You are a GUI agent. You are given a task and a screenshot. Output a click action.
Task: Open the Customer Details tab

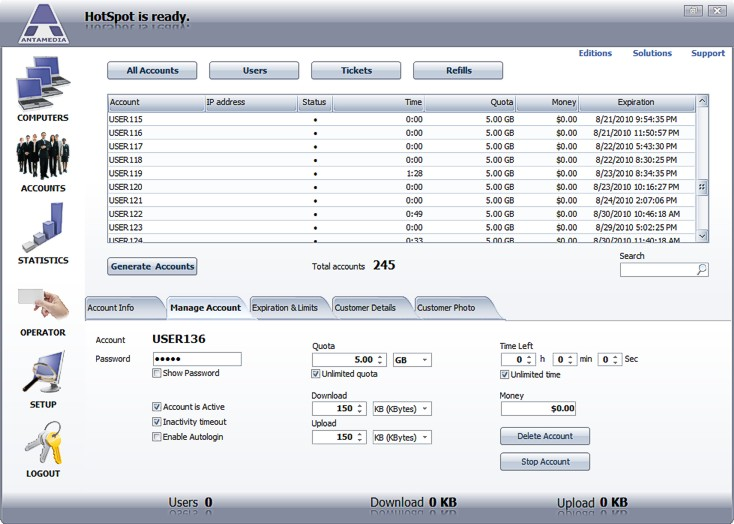click(x=366, y=307)
